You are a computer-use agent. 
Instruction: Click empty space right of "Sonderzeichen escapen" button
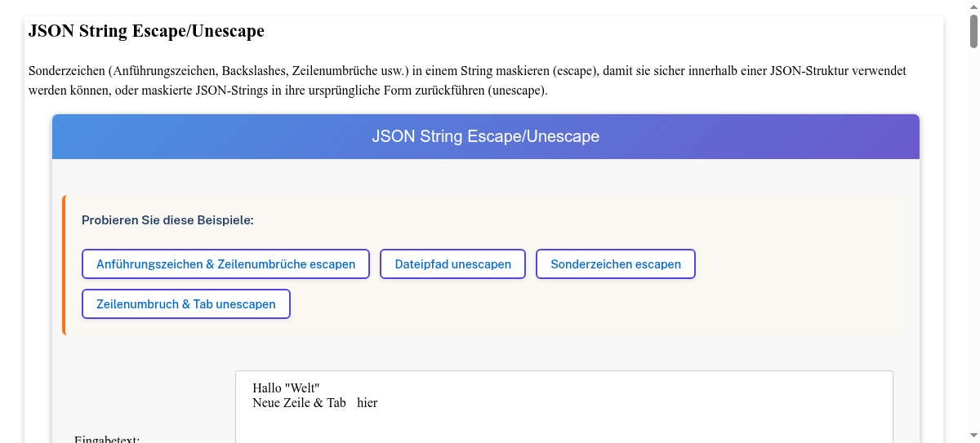(x=800, y=264)
